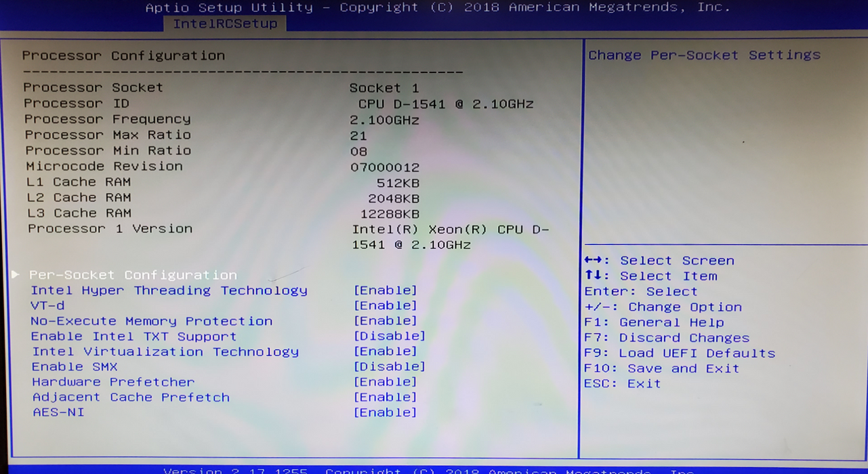
Task: Change Intel Hyper Threading Technology [Enable] value
Action: 386,290
